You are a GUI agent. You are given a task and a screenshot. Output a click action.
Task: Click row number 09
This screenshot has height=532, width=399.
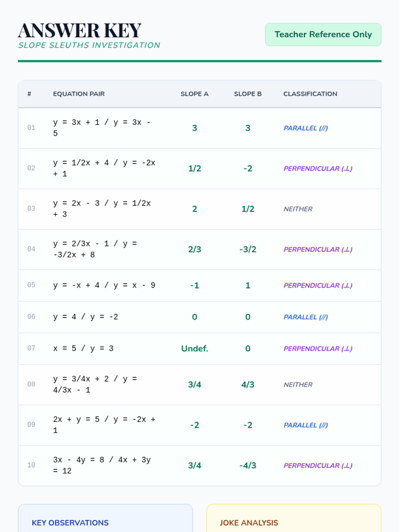click(x=31, y=425)
